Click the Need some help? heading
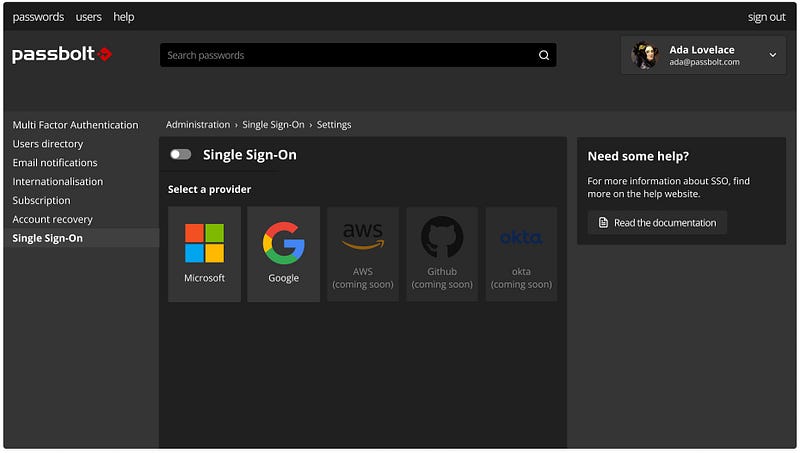This screenshot has width=800, height=453. [638, 156]
